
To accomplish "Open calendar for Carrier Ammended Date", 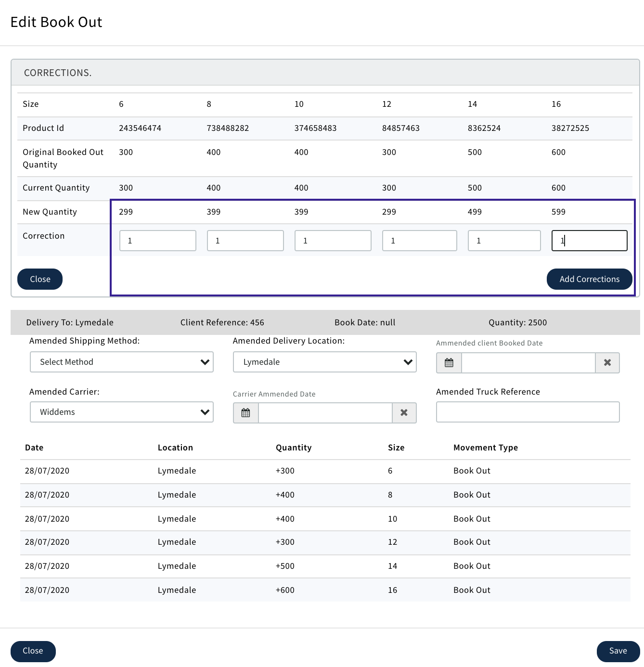I will [246, 413].
